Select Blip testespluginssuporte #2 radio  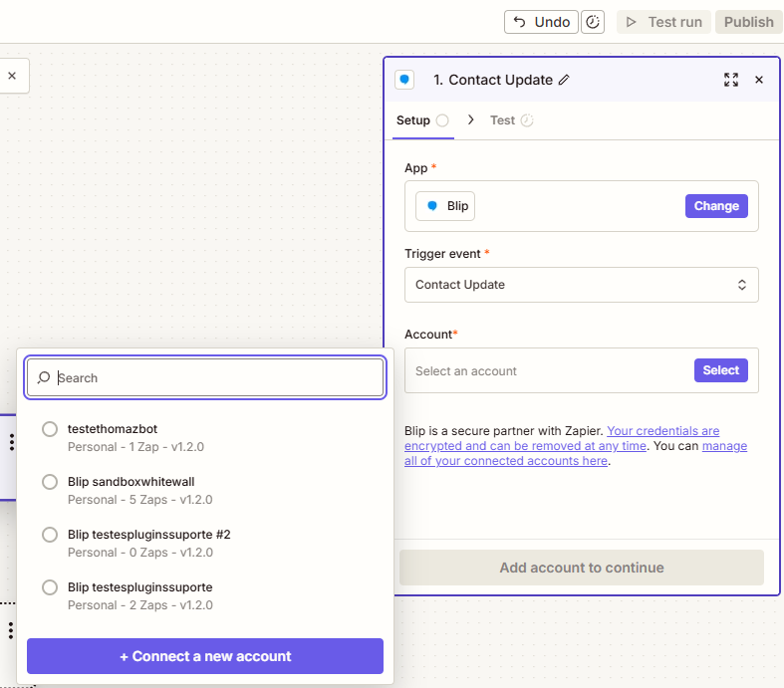pos(50,535)
